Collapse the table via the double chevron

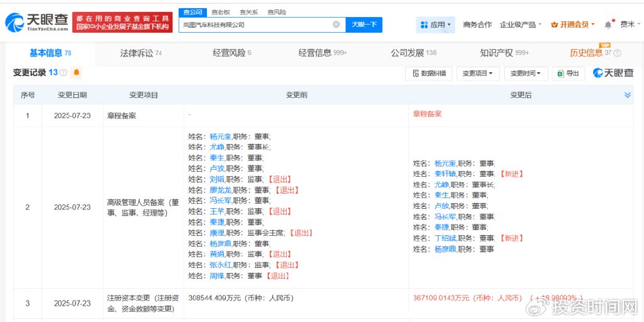627,95
